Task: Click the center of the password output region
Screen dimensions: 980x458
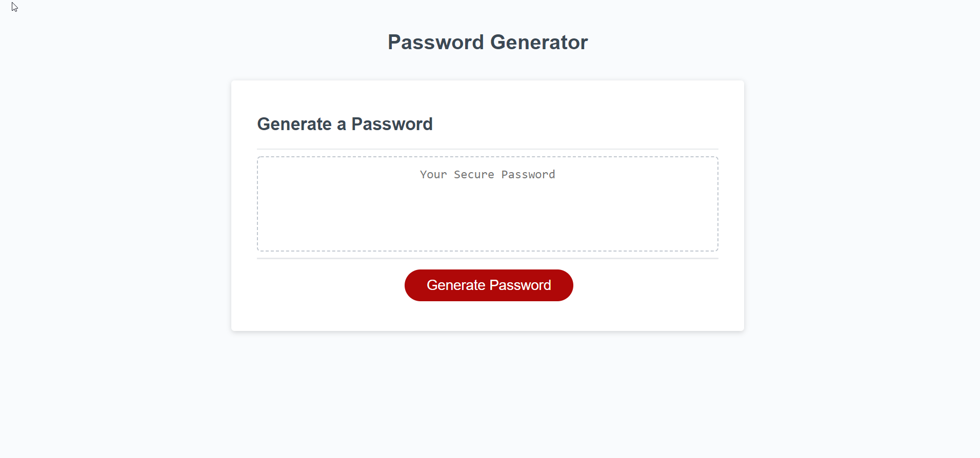Action: coord(487,204)
